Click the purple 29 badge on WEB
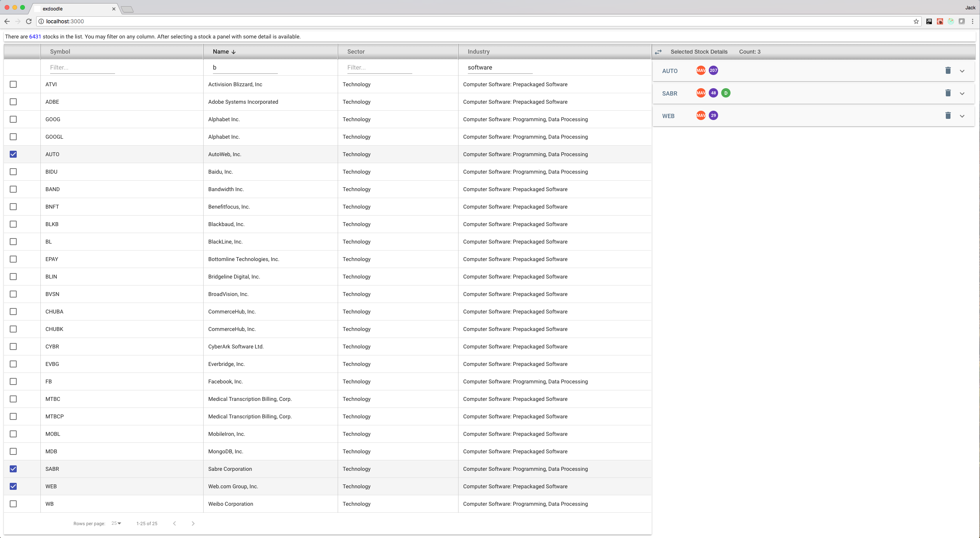Image resolution: width=980 pixels, height=538 pixels. coord(713,115)
